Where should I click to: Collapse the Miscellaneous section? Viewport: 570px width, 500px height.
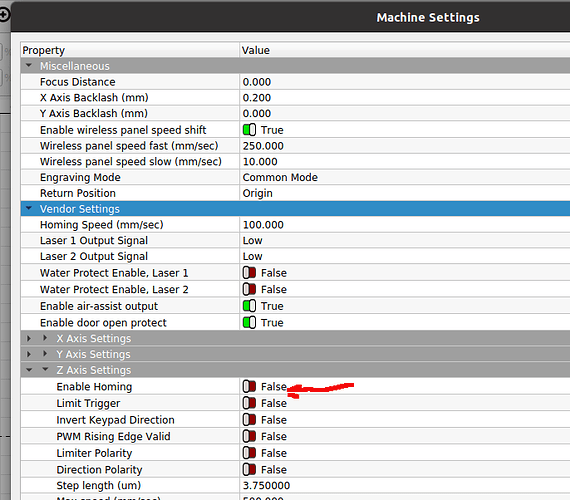[x=29, y=66]
